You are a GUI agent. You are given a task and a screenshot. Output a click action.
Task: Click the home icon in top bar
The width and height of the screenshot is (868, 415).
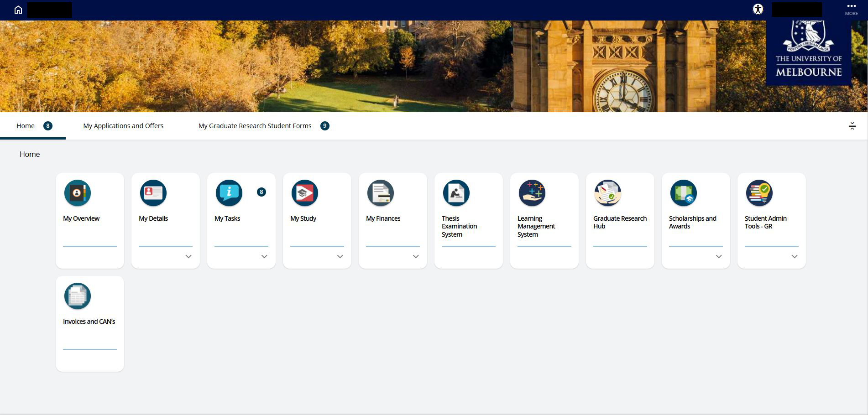coord(18,10)
